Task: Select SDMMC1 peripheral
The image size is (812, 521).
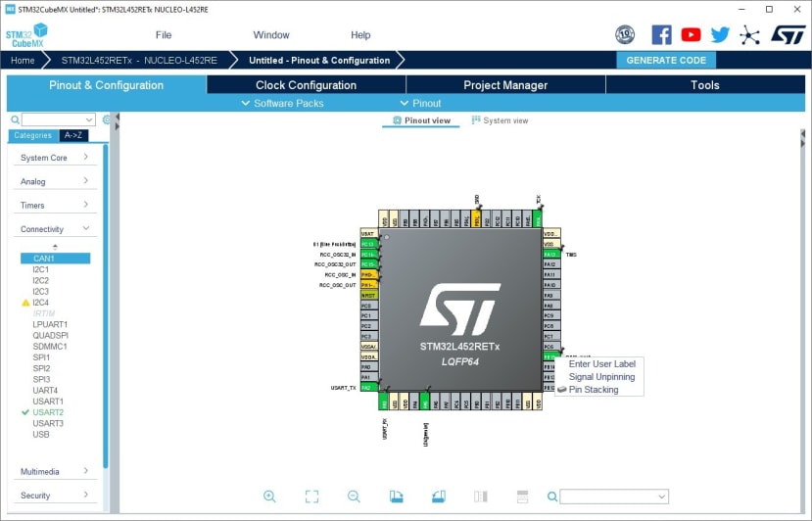Action: (x=50, y=346)
